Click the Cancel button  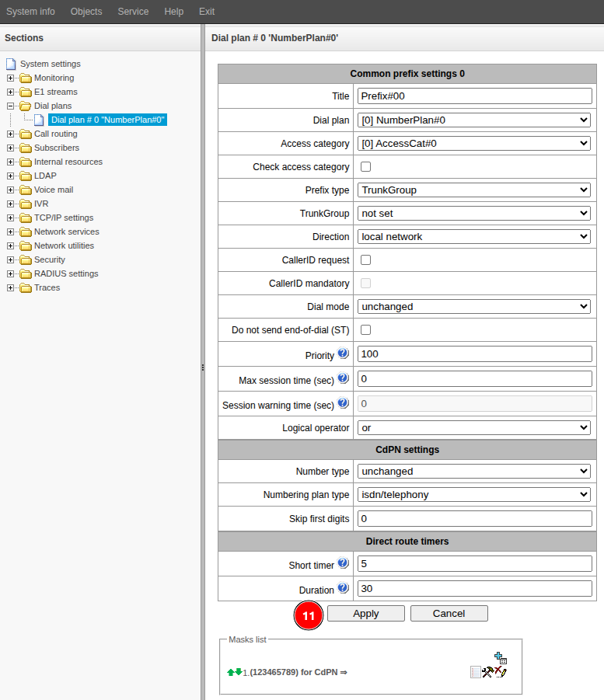[449, 614]
